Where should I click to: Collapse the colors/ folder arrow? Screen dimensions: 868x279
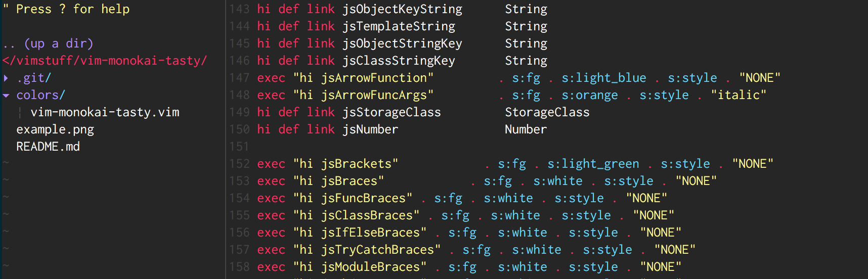[x=6, y=96]
